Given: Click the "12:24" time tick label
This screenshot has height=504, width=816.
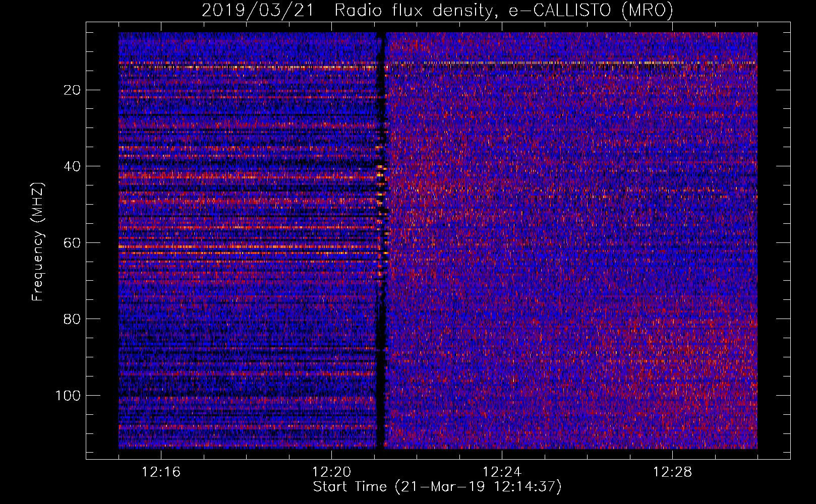Looking at the screenshot, I should click(502, 472).
